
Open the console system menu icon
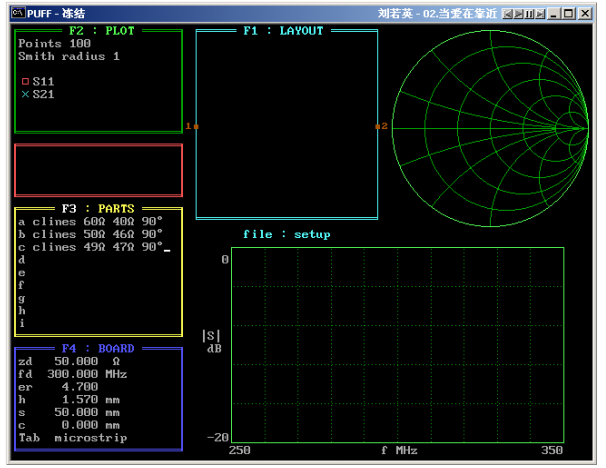pyautogui.click(x=18, y=13)
